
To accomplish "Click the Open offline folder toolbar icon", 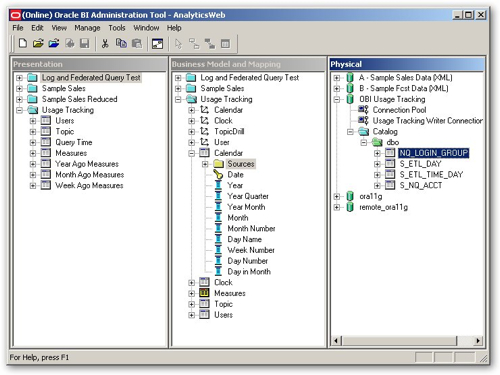I will tap(38, 43).
